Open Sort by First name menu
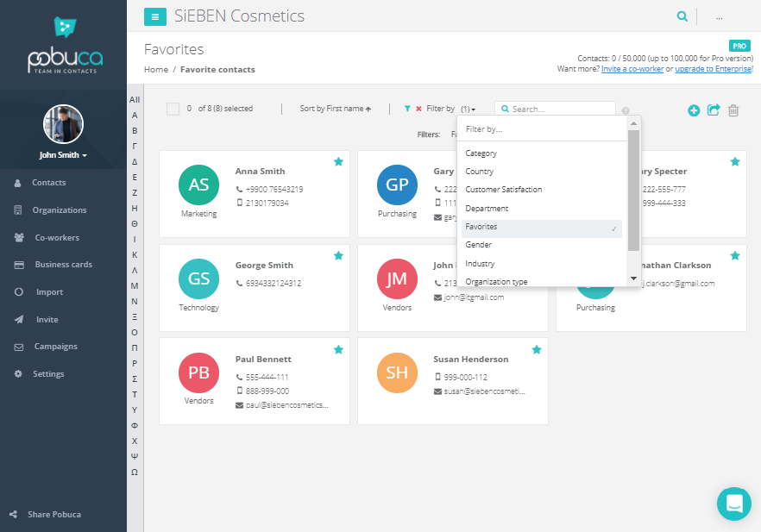This screenshot has height=532, width=761. pyautogui.click(x=336, y=109)
